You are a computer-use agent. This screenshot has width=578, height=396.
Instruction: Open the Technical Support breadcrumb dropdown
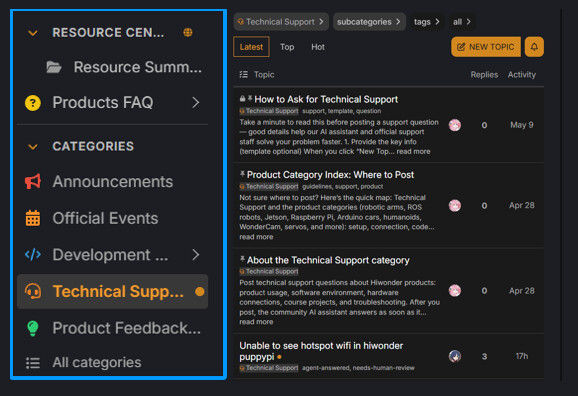click(x=281, y=22)
